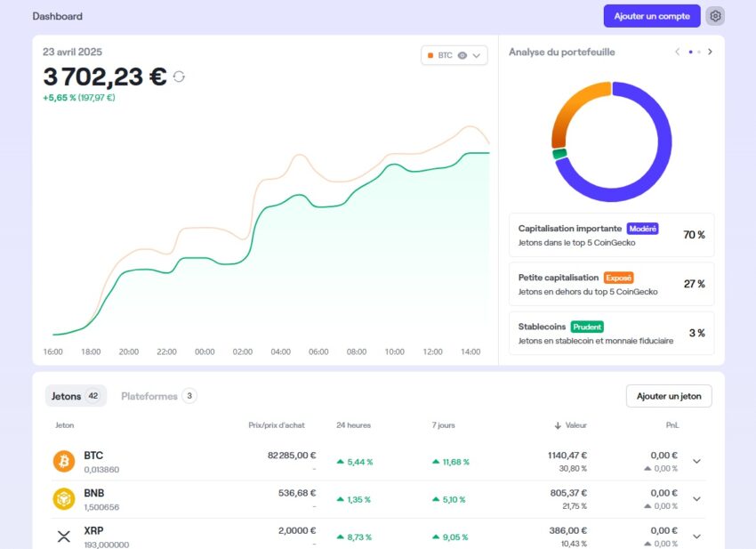Open the BTC comparison dropdown chevron
This screenshot has width=756, height=549.
pyautogui.click(x=477, y=55)
